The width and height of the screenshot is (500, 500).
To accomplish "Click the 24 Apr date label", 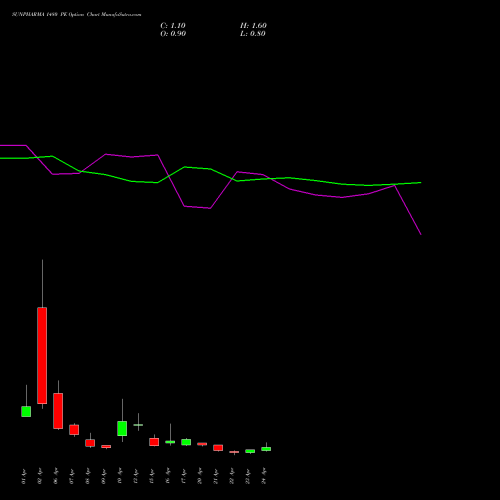I will click(x=264, y=476).
